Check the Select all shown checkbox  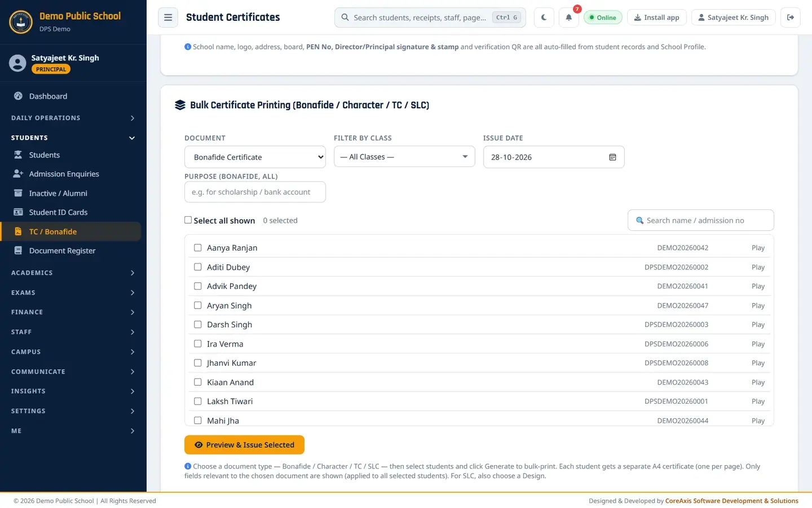click(188, 220)
